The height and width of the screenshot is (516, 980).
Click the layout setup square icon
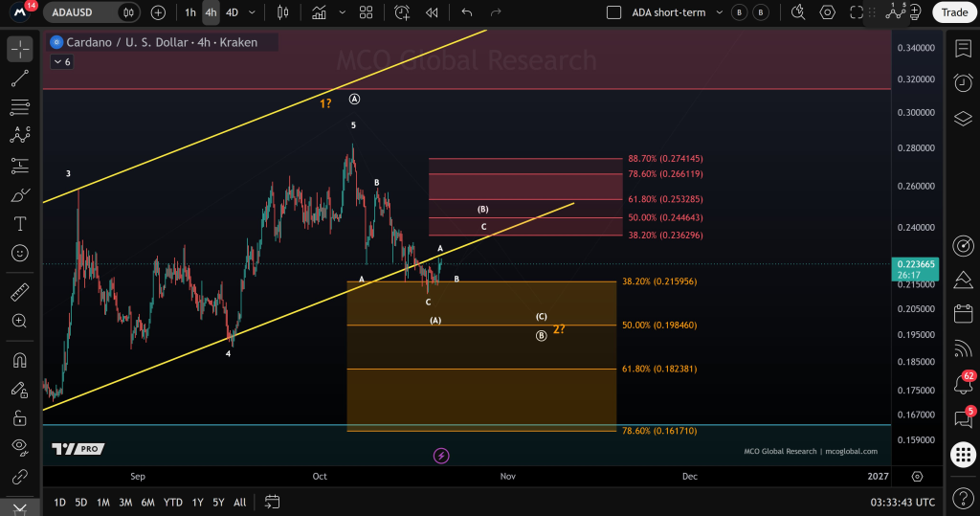613,12
